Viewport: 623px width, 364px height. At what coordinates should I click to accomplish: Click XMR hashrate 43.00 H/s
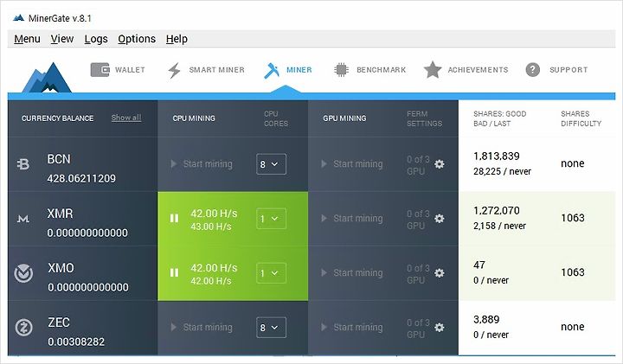[x=210, y=227]
